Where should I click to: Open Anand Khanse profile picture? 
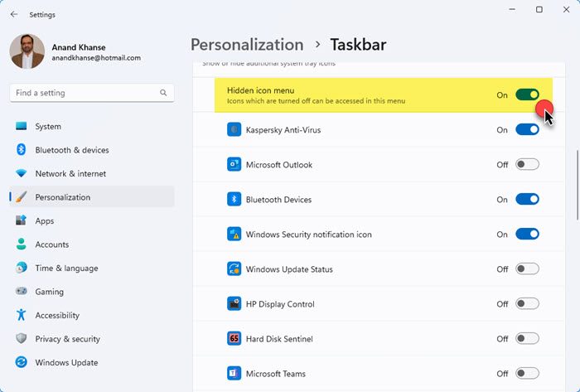click(x=27, y=51)
